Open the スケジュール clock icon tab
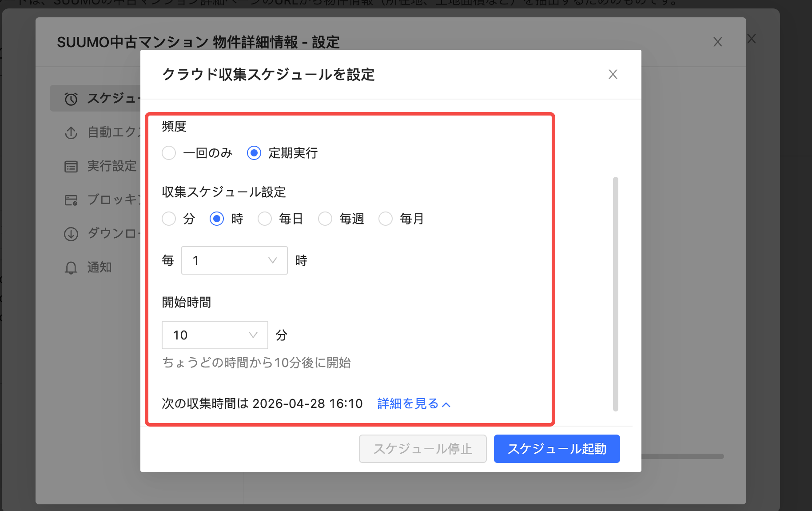The width and height of the screenshot is (812, 511). click(71, 99)
